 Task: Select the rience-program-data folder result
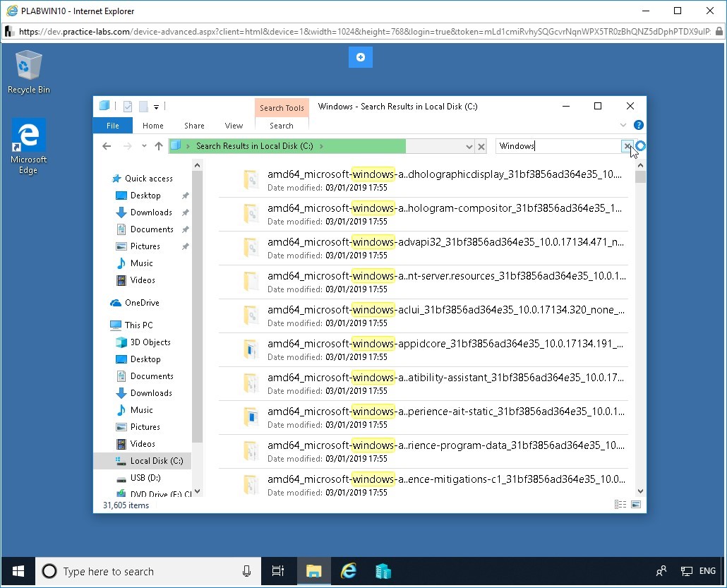point(423,451)
